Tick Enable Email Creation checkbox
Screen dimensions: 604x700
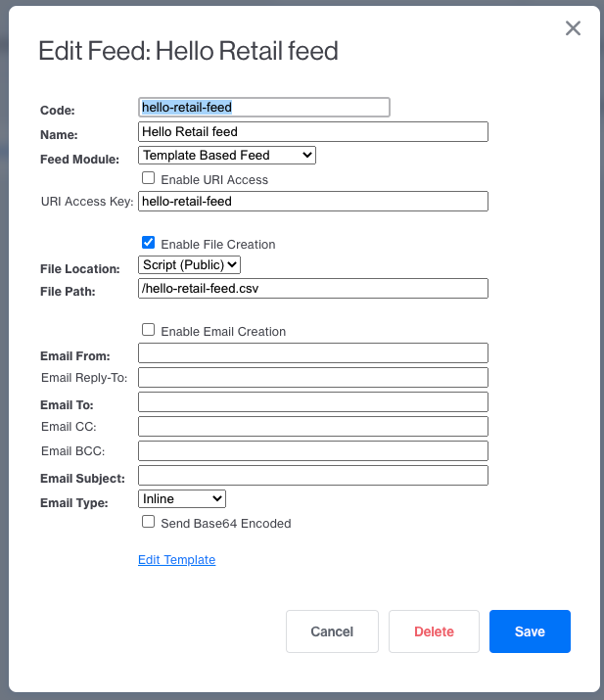tap(149, 331)
